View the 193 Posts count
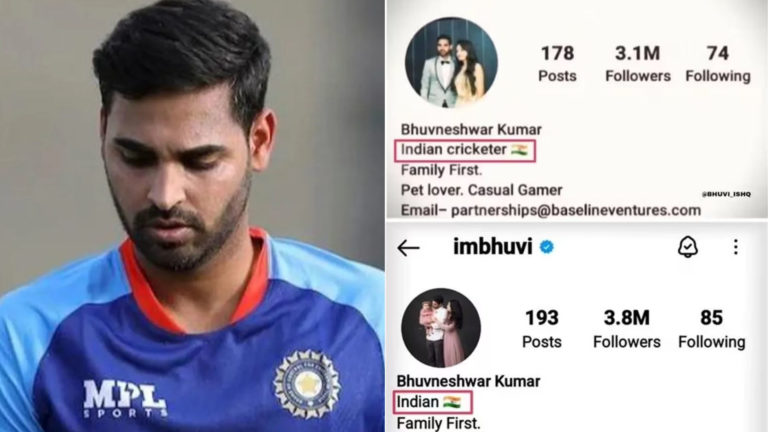768x432 pixels. click(x=542, y=329)
